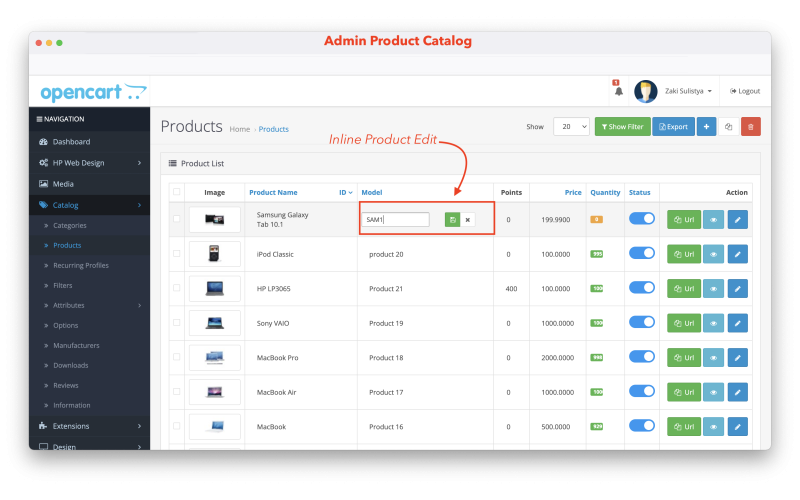Open the Zaki Sulistya user dropdown

688,91
